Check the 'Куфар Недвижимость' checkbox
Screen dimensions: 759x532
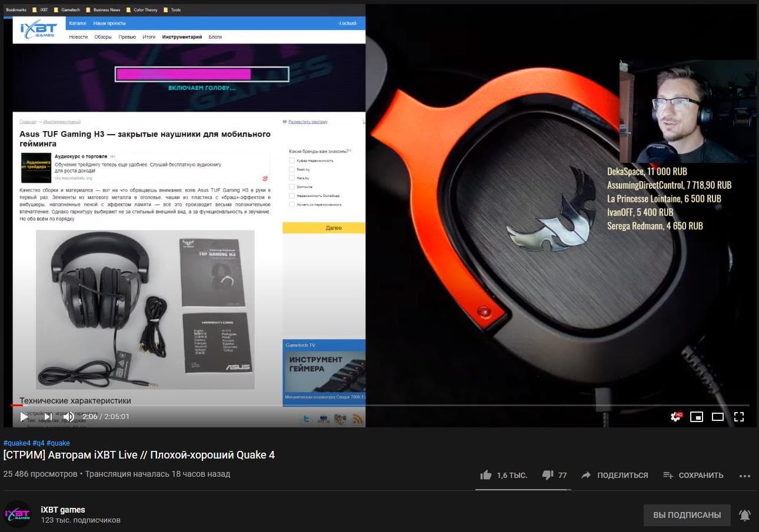pos(292,160)
